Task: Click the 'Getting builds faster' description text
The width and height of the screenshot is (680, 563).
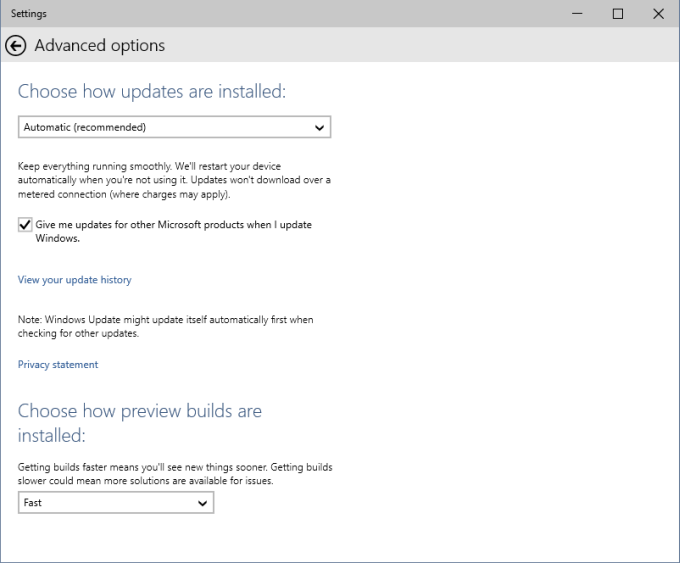Action: [x=175, y=474]
